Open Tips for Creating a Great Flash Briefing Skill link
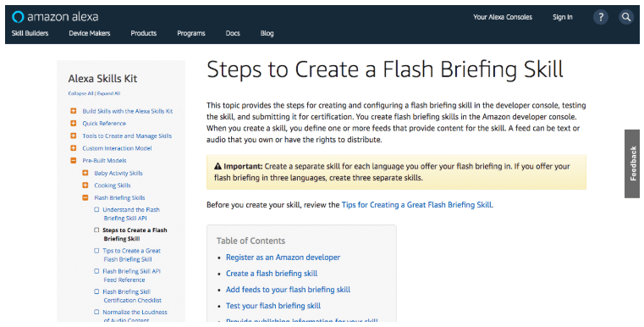 coord(417,205)
